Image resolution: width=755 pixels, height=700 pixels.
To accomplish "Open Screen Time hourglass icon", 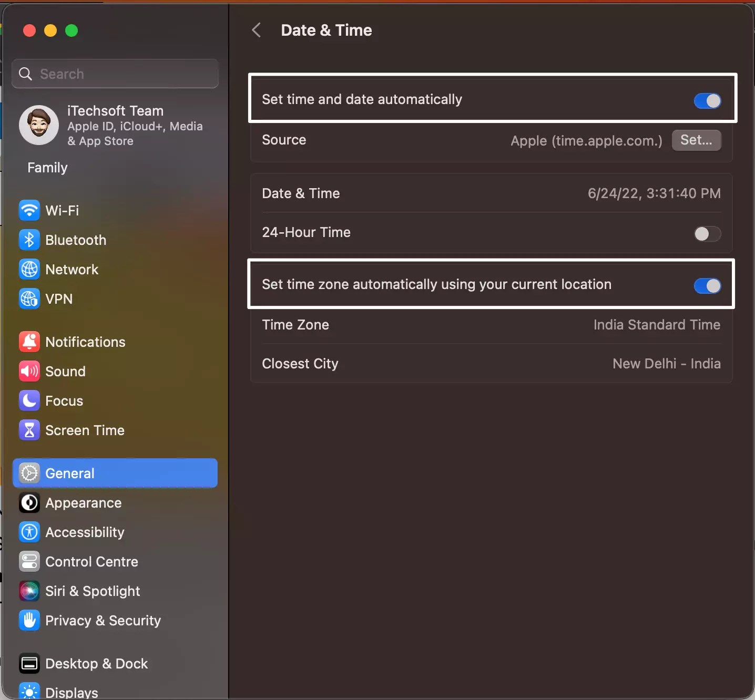I will [x=29, y=430].
